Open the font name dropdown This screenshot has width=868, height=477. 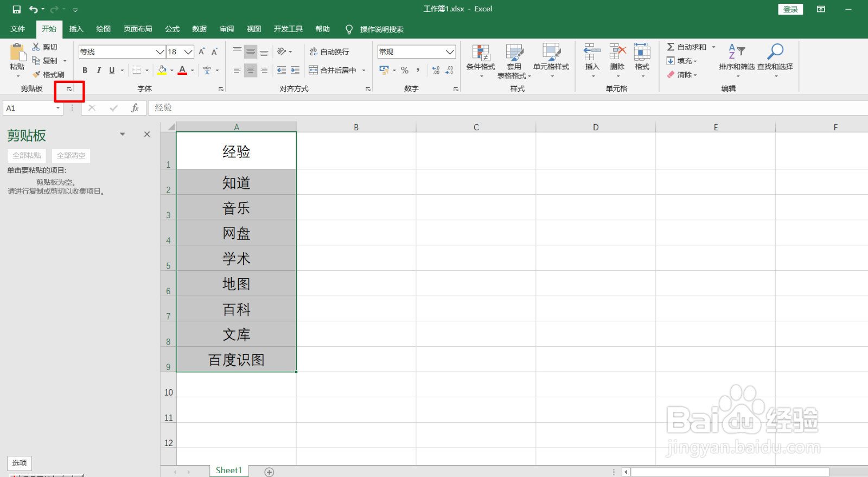pos(159,52)
